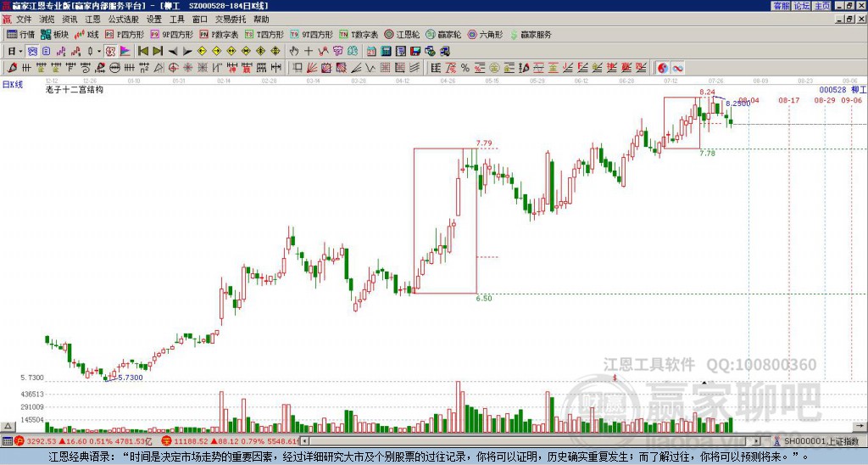Open the P数字表 tool
This screenshot has width=868, height=465.
(x=219, y=34)
